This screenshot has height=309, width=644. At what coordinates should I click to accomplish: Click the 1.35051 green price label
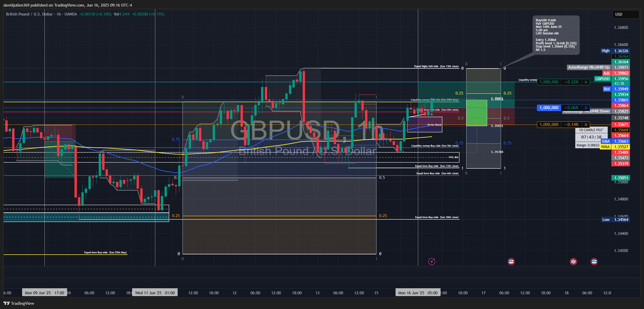(x=621, y=178)
